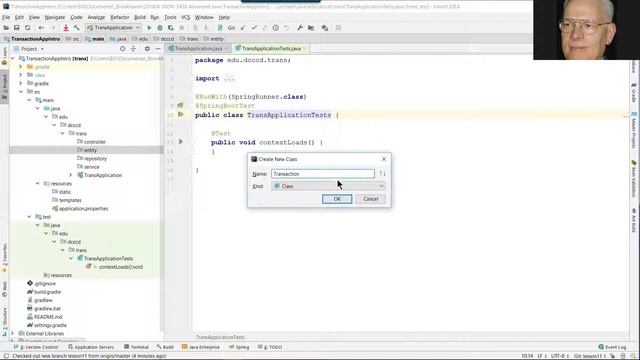The width and height of the screenshot is (640, 360).
Task: Select the service package in tree
Action: 91,167
